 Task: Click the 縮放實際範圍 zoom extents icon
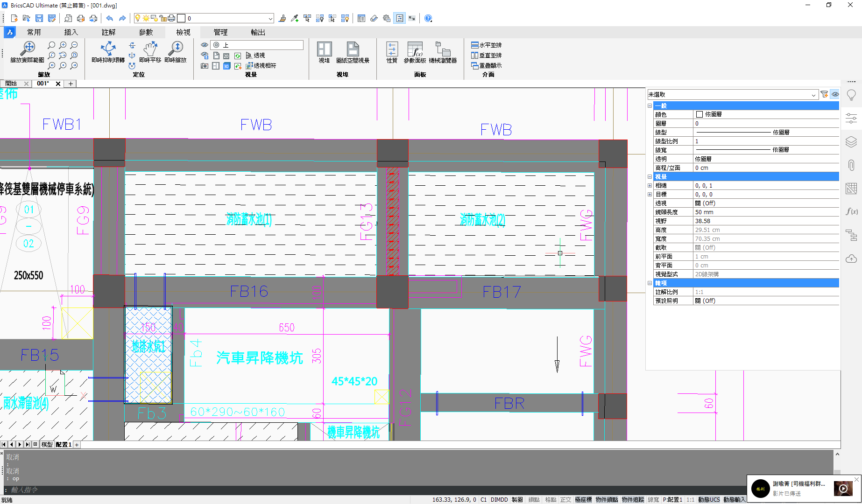[x=28, y=48]
